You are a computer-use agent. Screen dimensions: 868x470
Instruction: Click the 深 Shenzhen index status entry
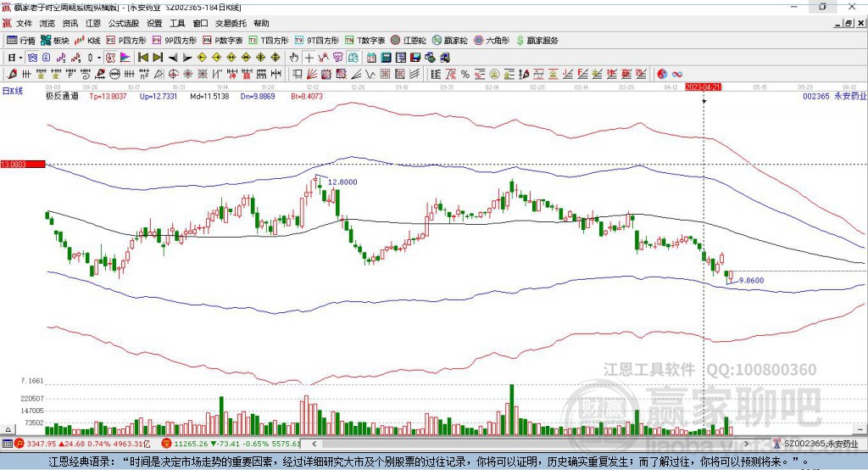[231, 444]
